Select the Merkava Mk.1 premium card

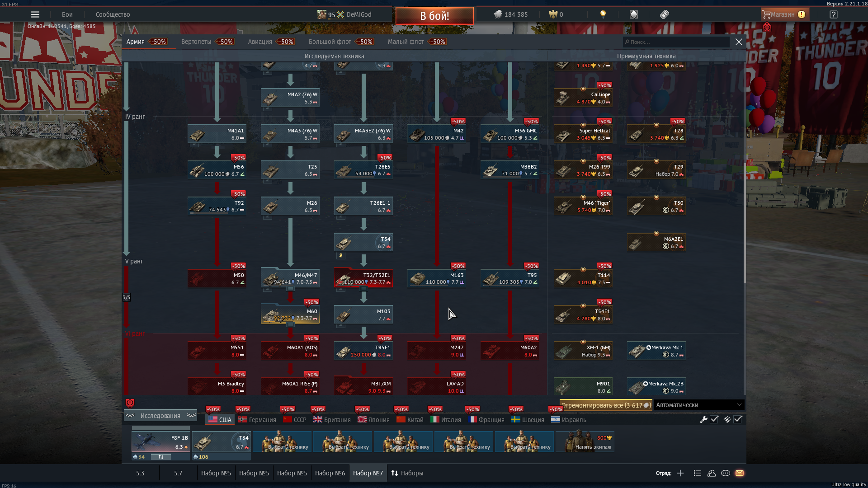click(x=656, y=351)
